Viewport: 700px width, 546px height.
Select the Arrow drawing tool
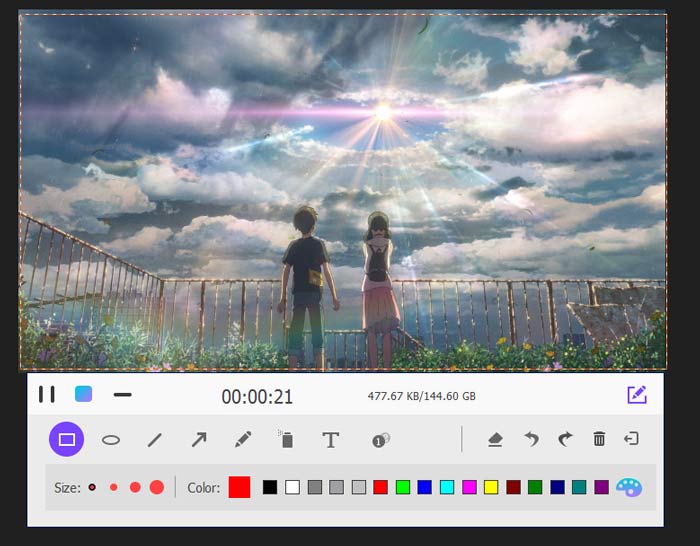[199, 439]
